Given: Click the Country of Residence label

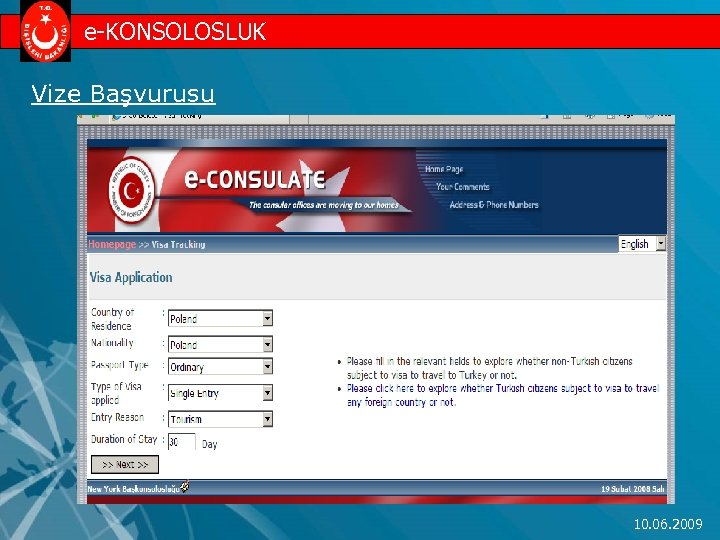Looking at the screenshot, I should [112, 319].
